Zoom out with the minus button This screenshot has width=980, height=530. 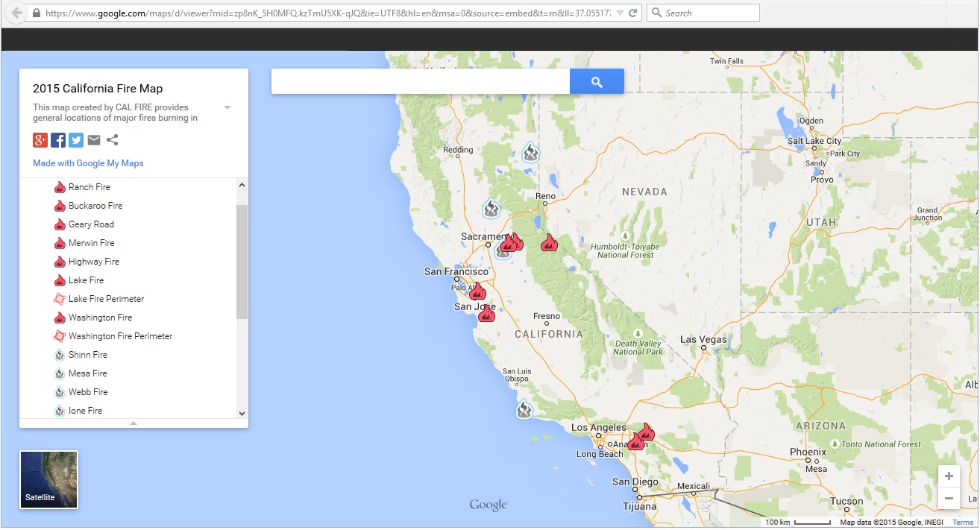949,498
